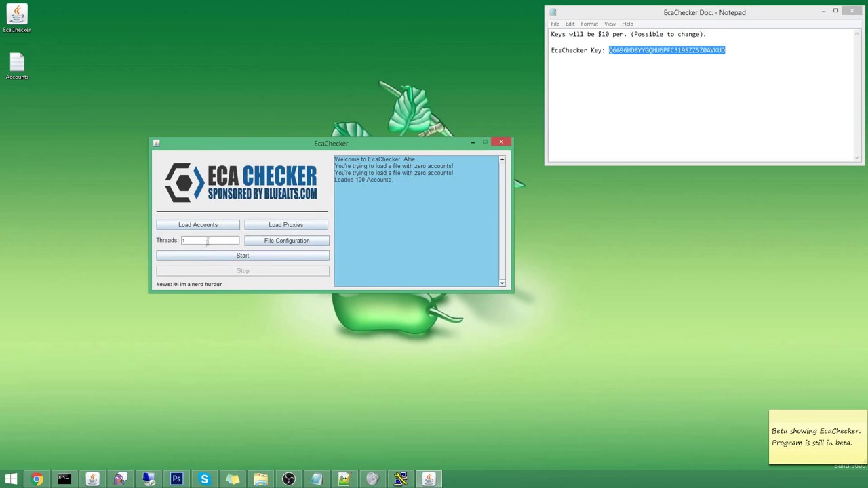The height and width of the screenshot is (488, 868).
Task: Click the beta sticky note
Action: tap(818, 437)
